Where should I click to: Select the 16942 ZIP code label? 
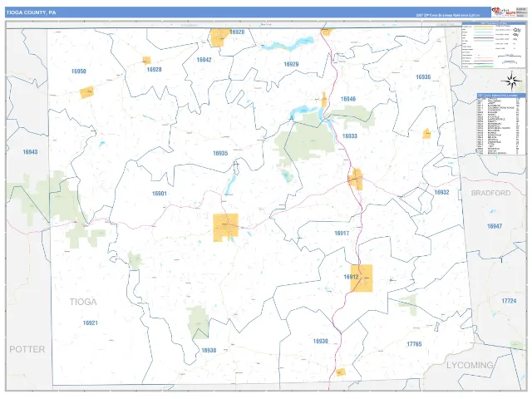coord(204,60)
